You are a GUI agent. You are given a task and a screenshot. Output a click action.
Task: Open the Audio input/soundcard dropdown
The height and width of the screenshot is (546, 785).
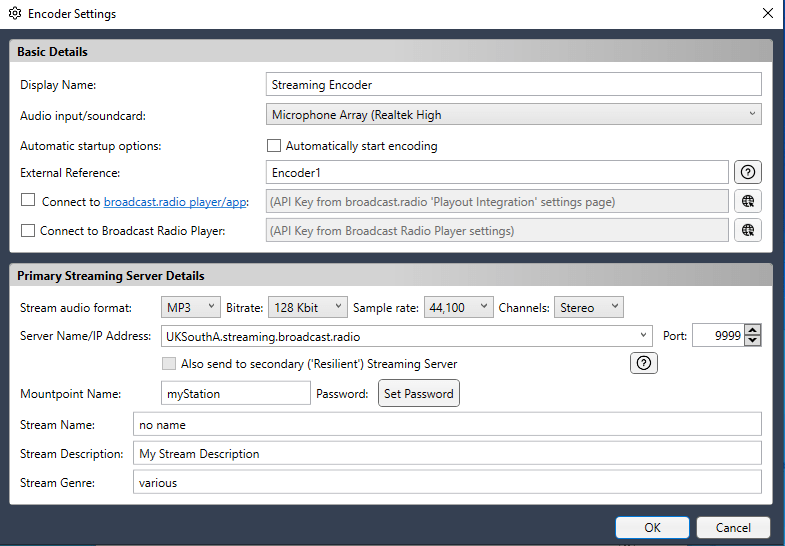pyautogui.click(x=514, y=115)
